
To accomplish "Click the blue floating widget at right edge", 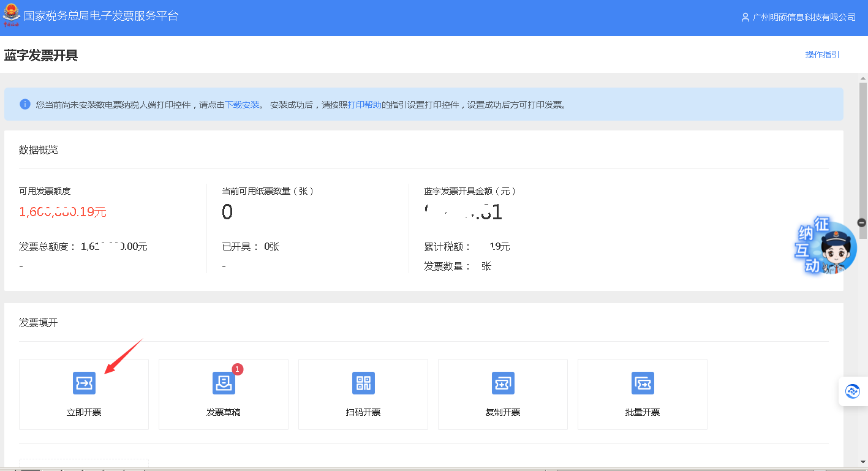I will click(853, 391).
